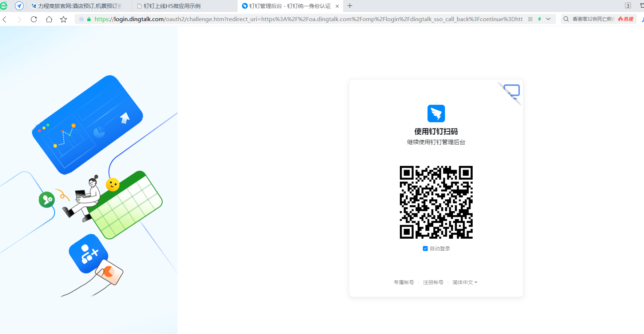Click the green lock security icon

pos(89,19)
